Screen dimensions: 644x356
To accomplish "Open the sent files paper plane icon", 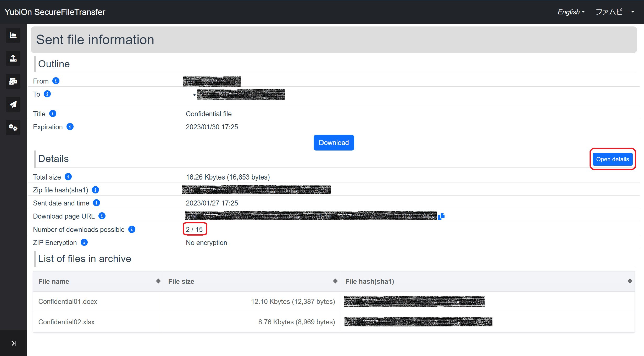I will [13, 104].
